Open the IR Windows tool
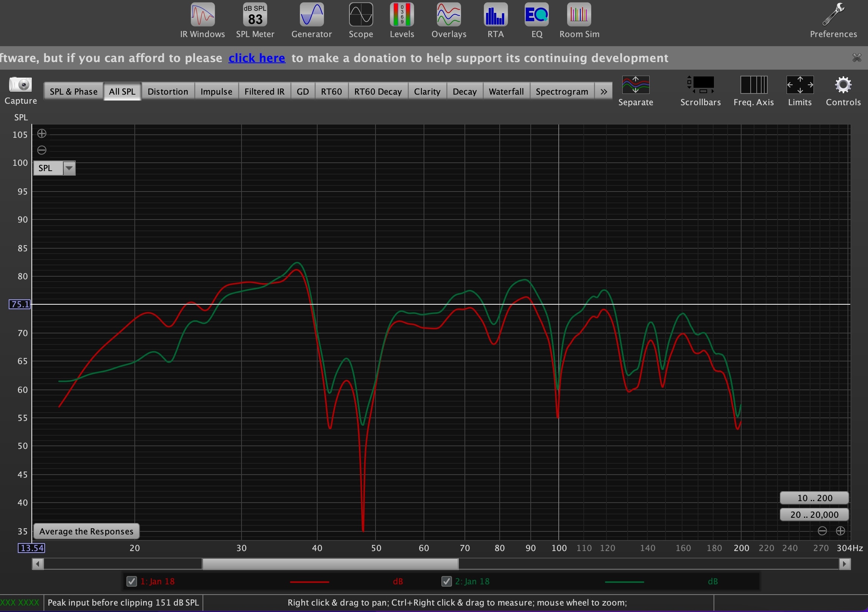Image resolution: width=868 pixels, height=612 pixels. [203, 15]
